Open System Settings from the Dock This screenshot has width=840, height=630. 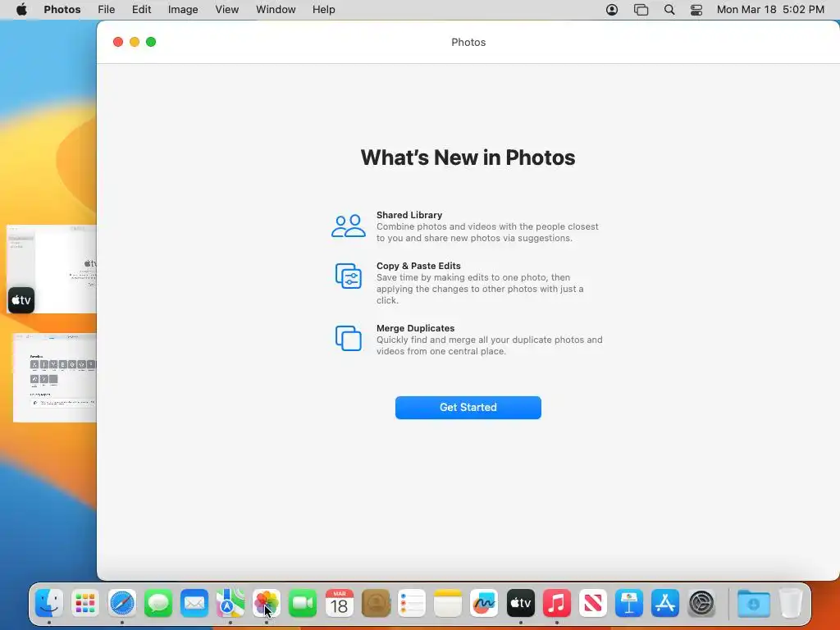pyautogui.click(x=701, y=604)
